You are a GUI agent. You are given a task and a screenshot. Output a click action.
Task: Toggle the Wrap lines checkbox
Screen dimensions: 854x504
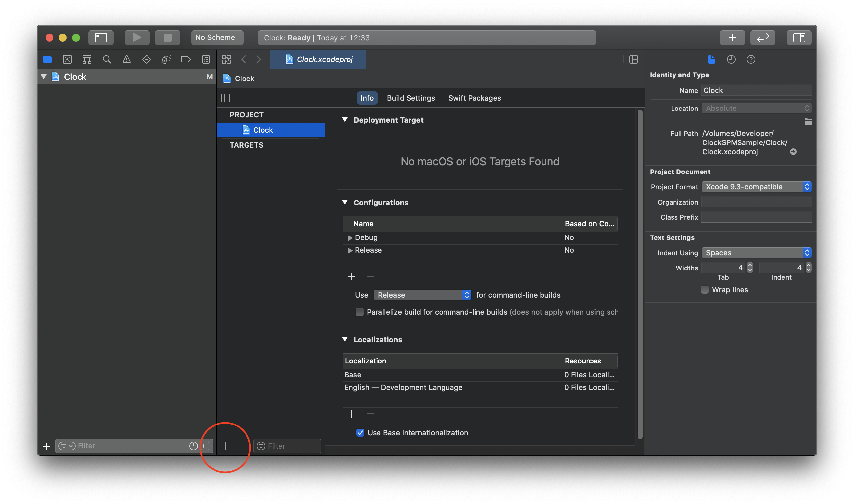tap(705, 290)
